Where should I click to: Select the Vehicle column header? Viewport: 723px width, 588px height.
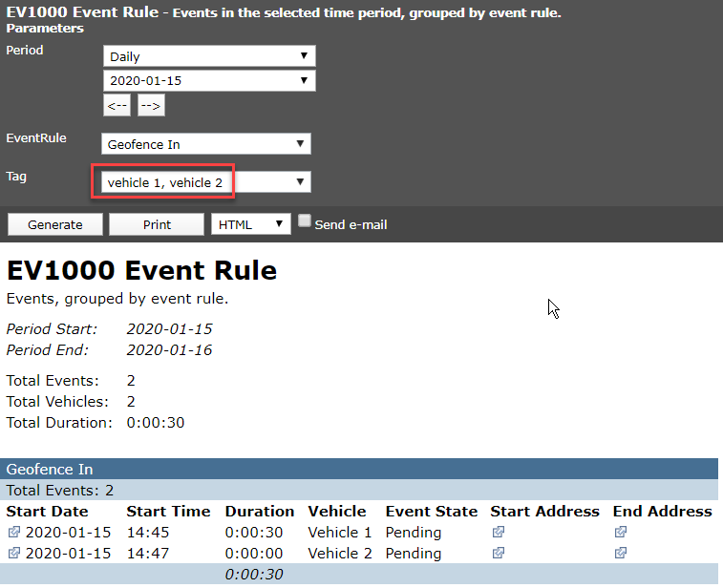pyautogui.click(x=337, y=511)
